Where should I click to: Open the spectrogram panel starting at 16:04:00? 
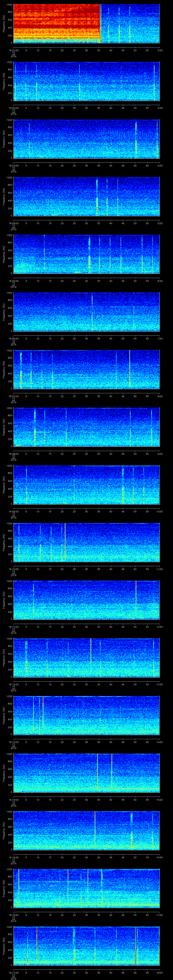click(x=87, y=197)
